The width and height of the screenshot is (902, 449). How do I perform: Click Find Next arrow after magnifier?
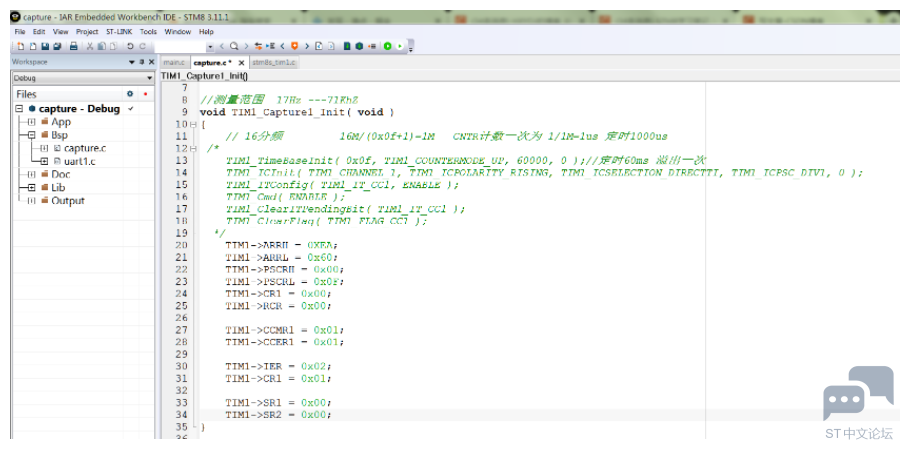coord(246,46)
